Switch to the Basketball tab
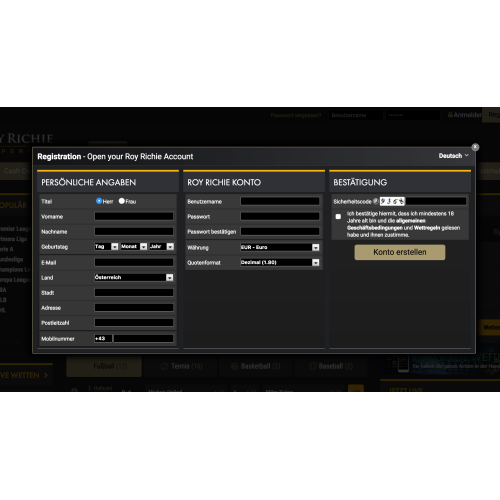Screen dimensions: 500x500 click(256, 366)
